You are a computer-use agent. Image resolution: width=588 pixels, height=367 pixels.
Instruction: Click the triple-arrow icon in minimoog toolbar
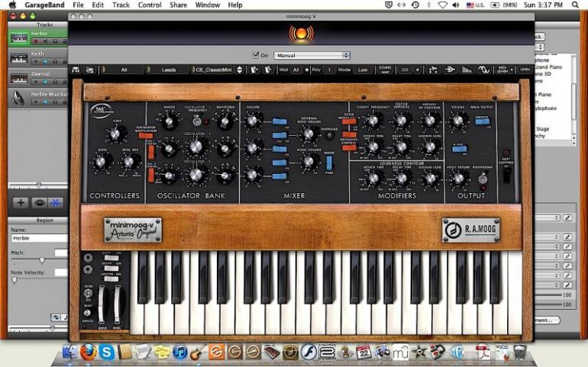[x=404, y=69]
